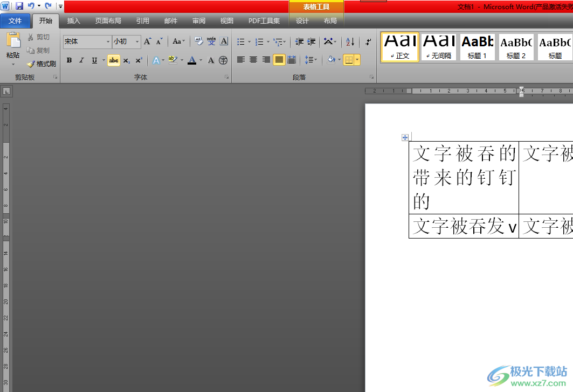The width and height of the screenshot is (573, 392).
Task: Apply numbered list icon
Action: point(259,42)
